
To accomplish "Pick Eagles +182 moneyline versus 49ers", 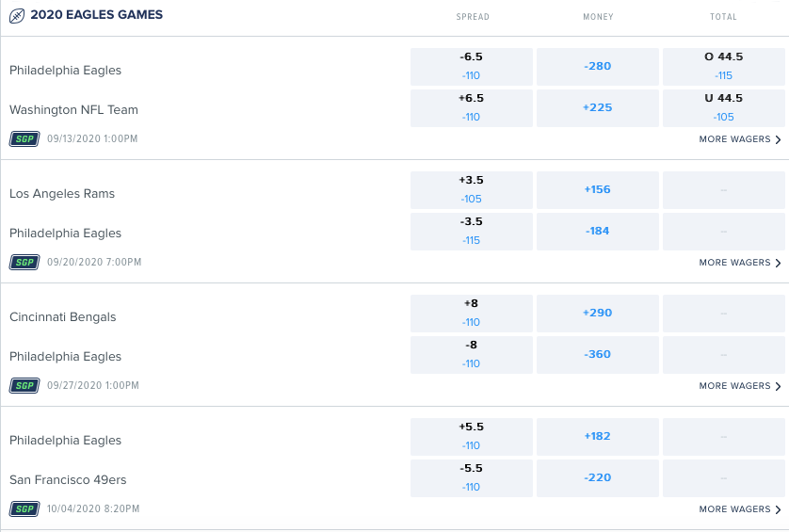I will (x=597, y=436).
